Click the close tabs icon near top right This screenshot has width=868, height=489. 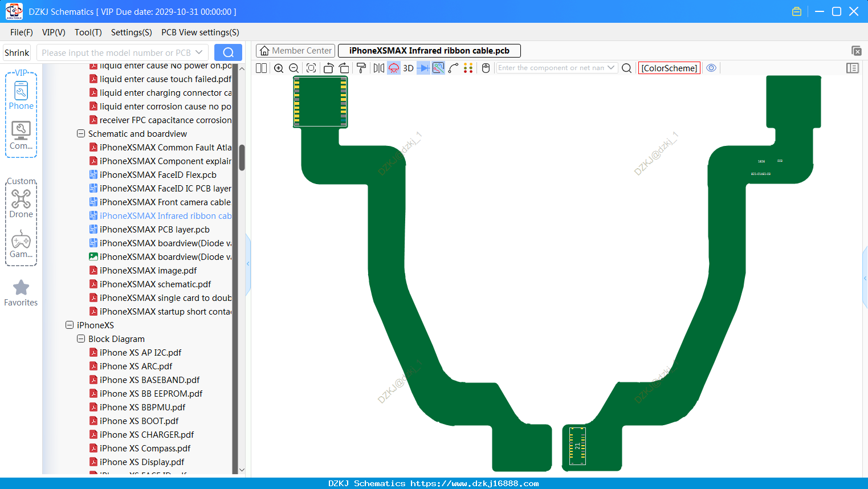point(856,51)
